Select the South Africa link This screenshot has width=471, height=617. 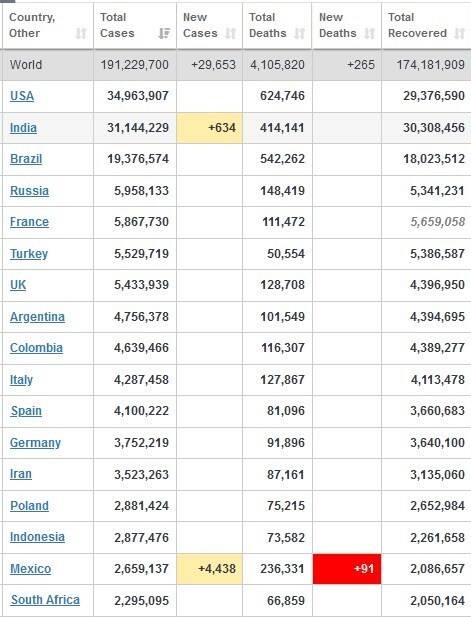[45, 600]
